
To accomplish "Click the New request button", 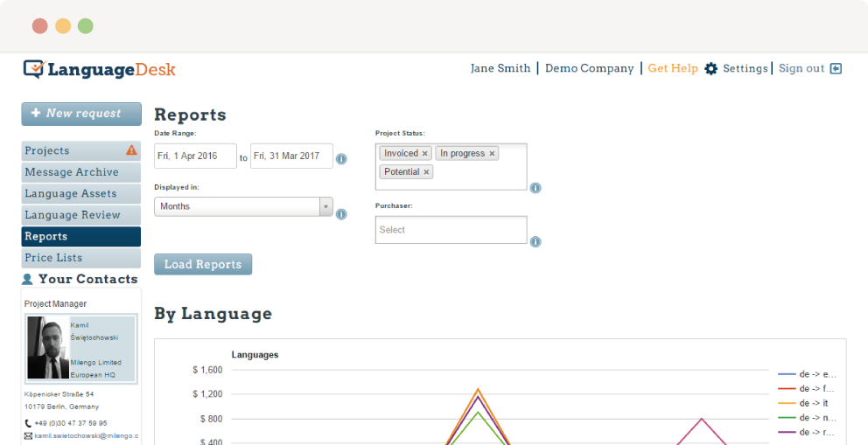I will (81, 114).
